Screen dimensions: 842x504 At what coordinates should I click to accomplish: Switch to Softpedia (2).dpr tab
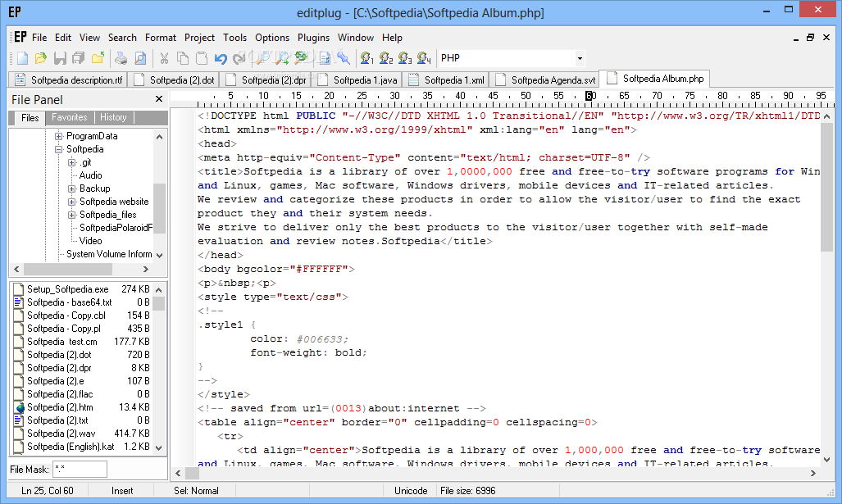266,80
